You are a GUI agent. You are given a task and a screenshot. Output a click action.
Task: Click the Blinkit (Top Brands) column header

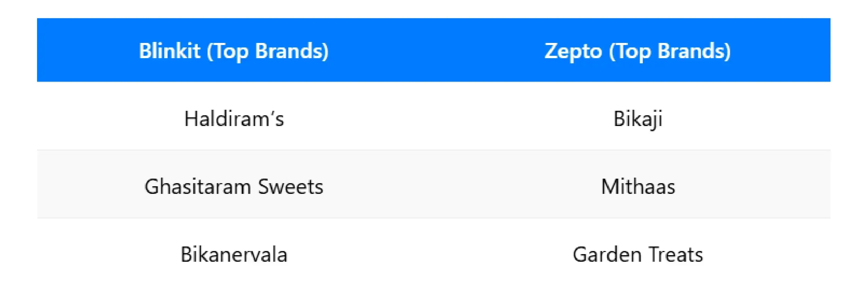tap(234, 51)
